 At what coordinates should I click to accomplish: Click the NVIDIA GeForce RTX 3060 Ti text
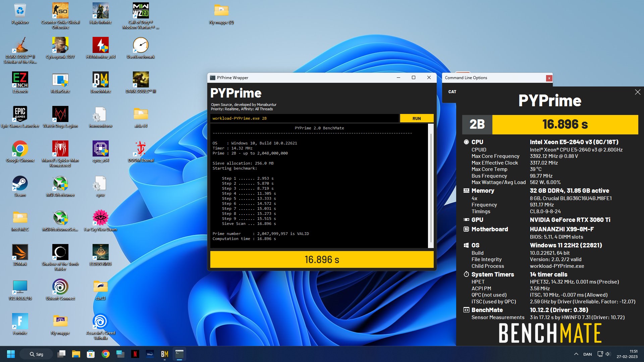(x=570, y=220)
